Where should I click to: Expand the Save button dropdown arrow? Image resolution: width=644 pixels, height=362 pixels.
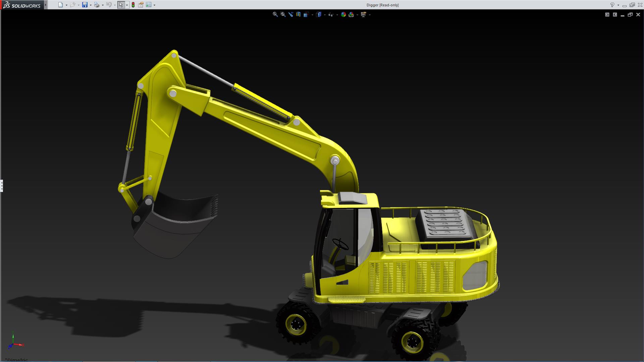click(x=91, y=5)
